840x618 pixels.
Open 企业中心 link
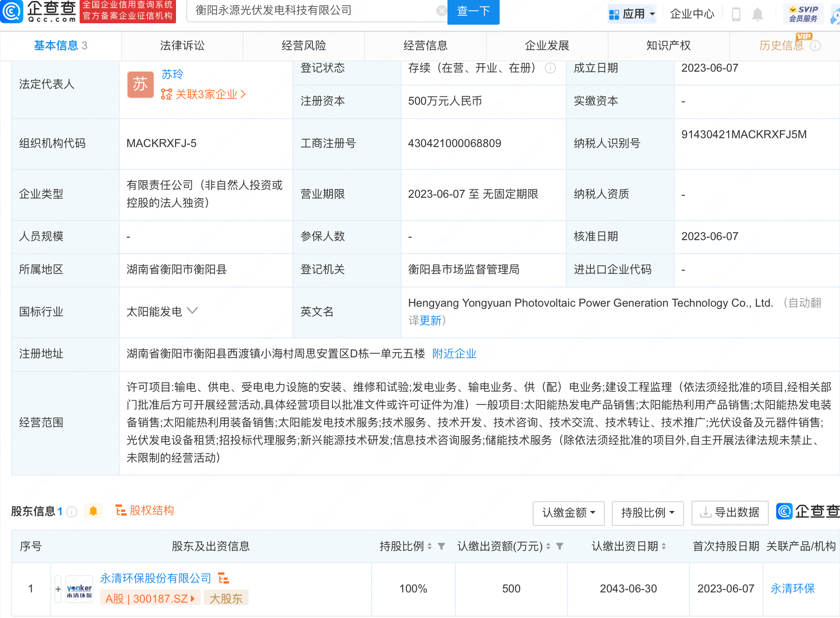coord(692,14)
